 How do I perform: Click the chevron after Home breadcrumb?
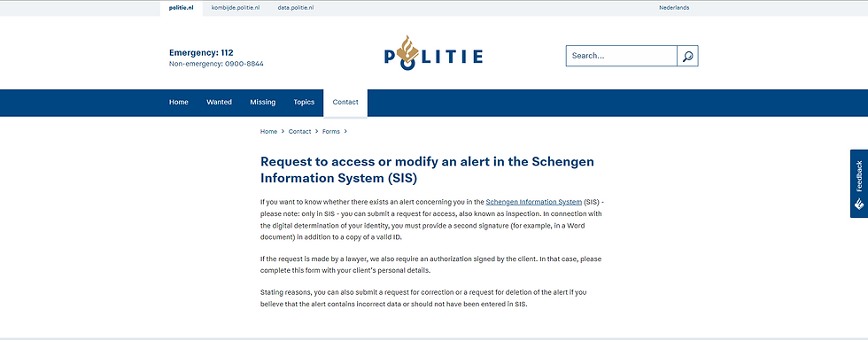283,132
